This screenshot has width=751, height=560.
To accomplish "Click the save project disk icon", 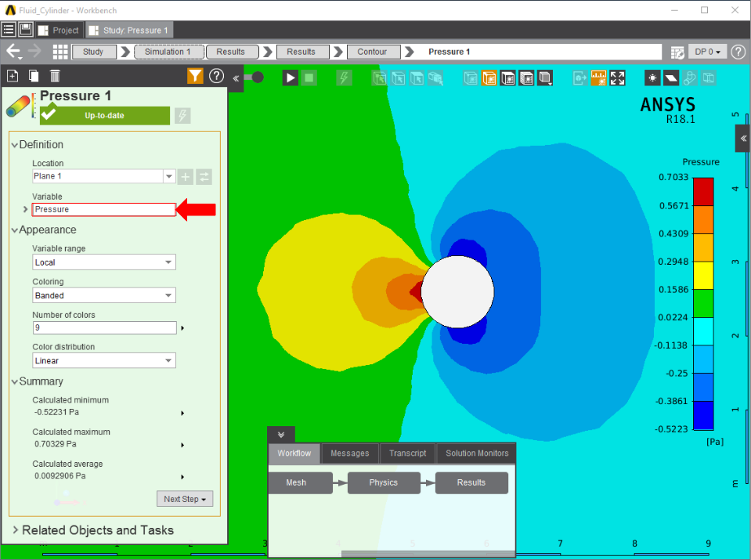I will point(26,30).
